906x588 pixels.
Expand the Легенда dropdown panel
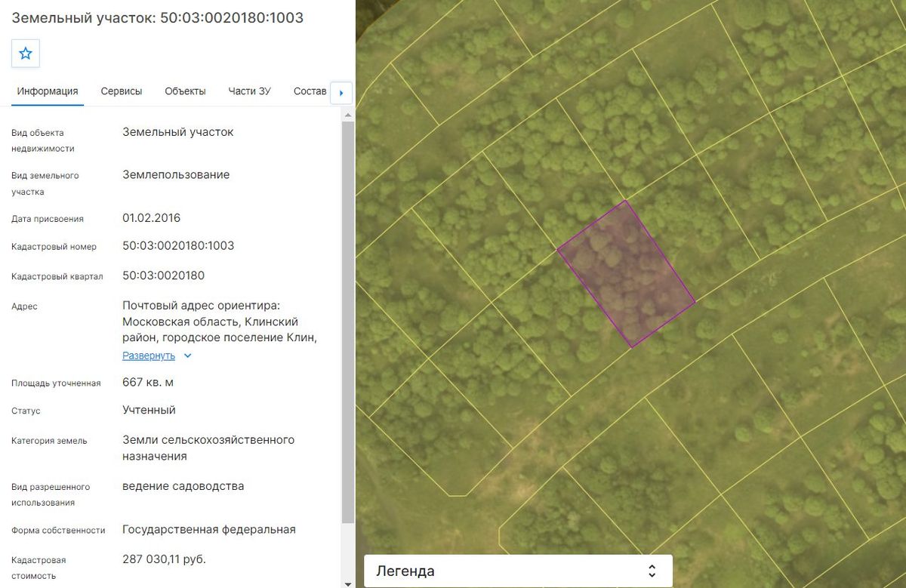pyautogui.click(x=518, y=571)
